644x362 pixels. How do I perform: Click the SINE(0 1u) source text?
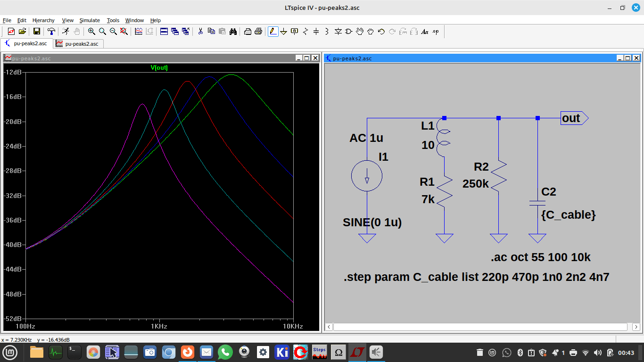pos(372,222)
